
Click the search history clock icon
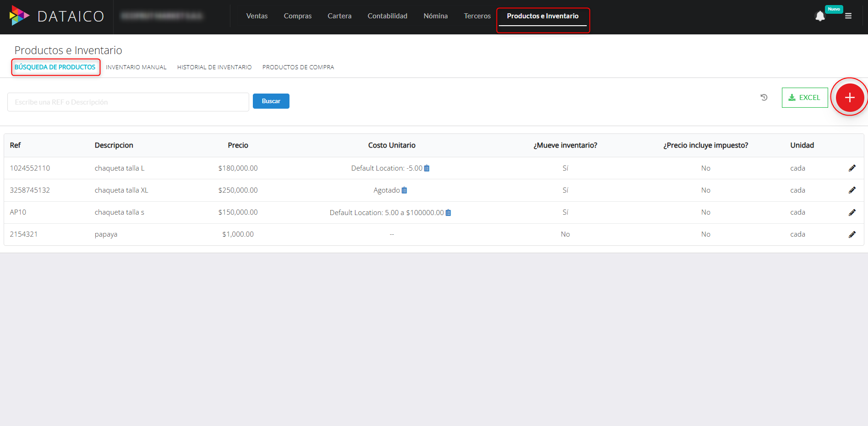(x=764, y=97)
